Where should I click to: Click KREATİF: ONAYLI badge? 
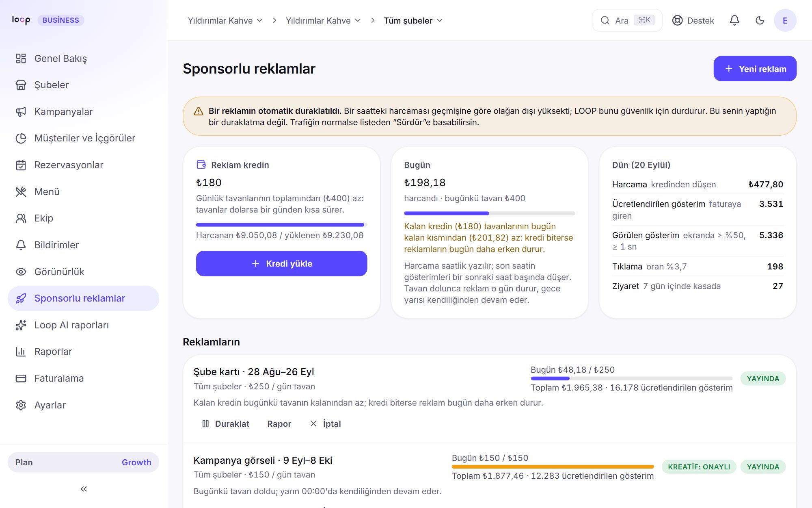point(699,467)
